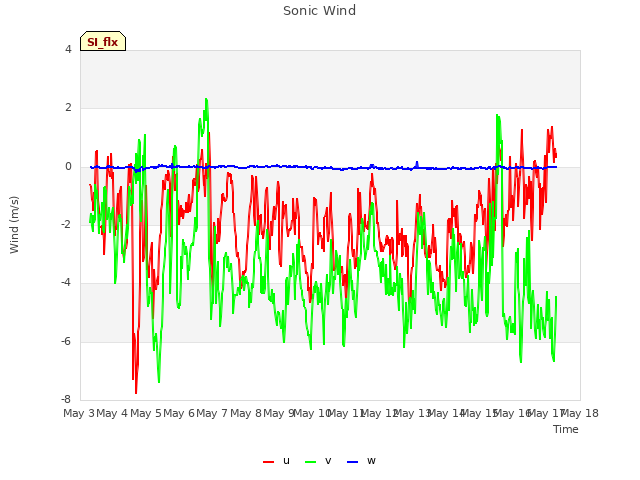Click the May 7 axis label
Image resolution: width=640 pixels, height=480 pixels.
tap(212, 413)
